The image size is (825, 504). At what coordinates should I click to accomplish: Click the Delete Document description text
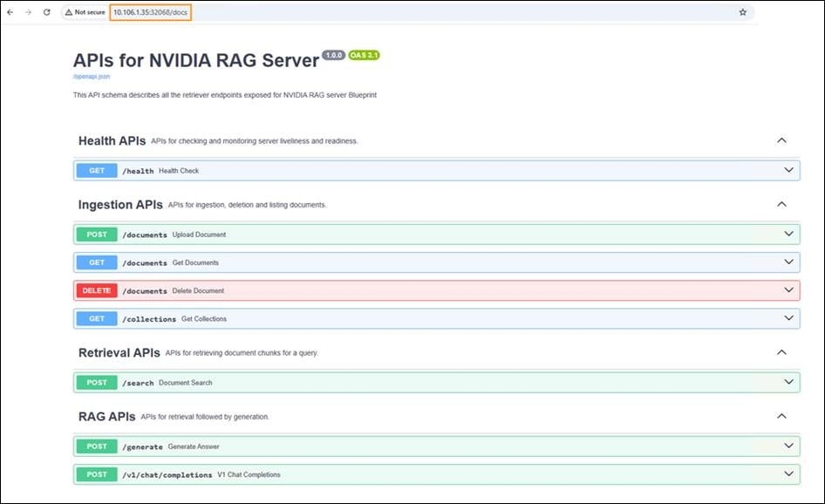pyautogui.click(x=198, y=290)
